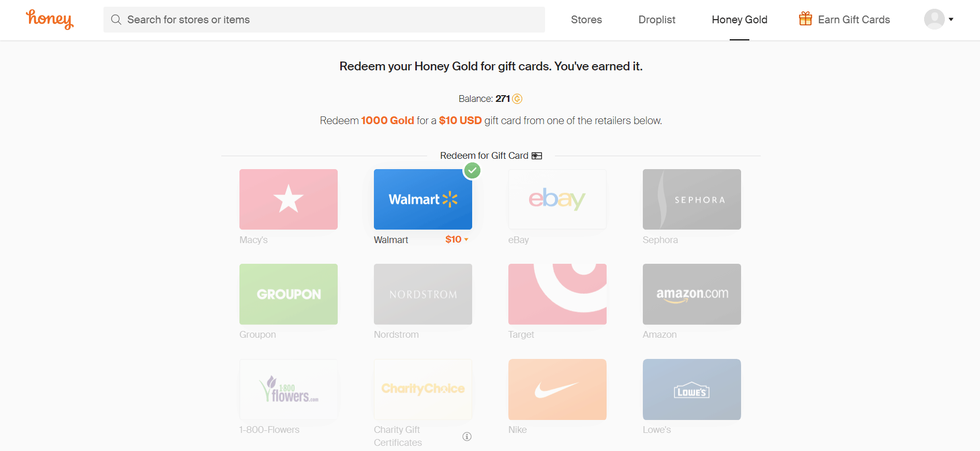Click the Honey Gold coin icon
This screenshot has height=451, width=980.
pos(517,99)
